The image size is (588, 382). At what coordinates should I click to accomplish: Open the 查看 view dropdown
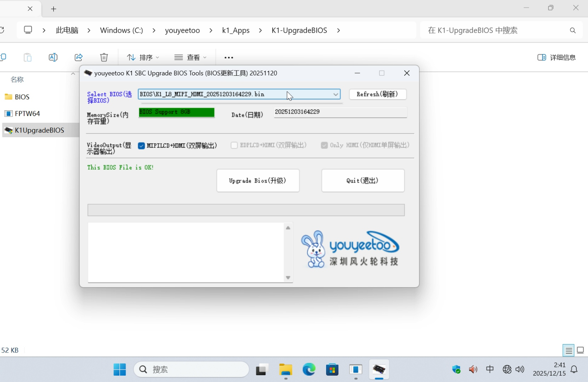[191, 57]
